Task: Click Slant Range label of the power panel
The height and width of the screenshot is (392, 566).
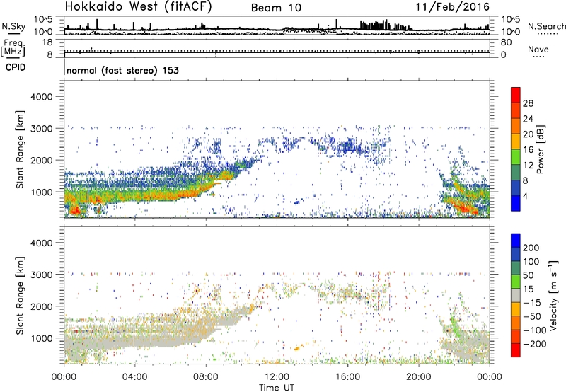Action: (20, 149)
